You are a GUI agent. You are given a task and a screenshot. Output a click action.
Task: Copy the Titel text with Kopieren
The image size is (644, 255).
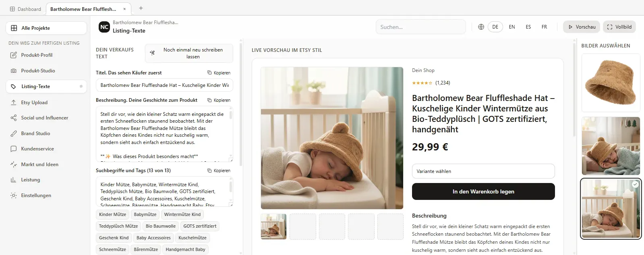tap(219, 73)
